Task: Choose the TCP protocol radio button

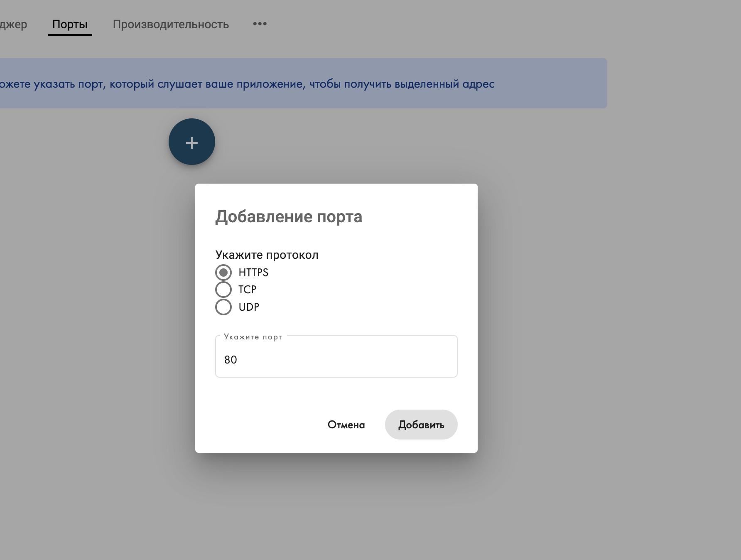Action: coord(223,290)
